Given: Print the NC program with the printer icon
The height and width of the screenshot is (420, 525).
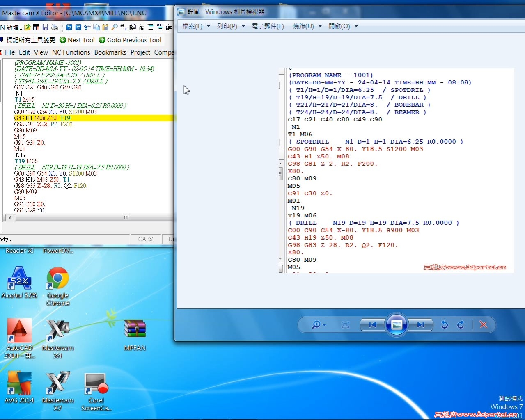Looking at the screenshot, I should [x=55, y=27].
